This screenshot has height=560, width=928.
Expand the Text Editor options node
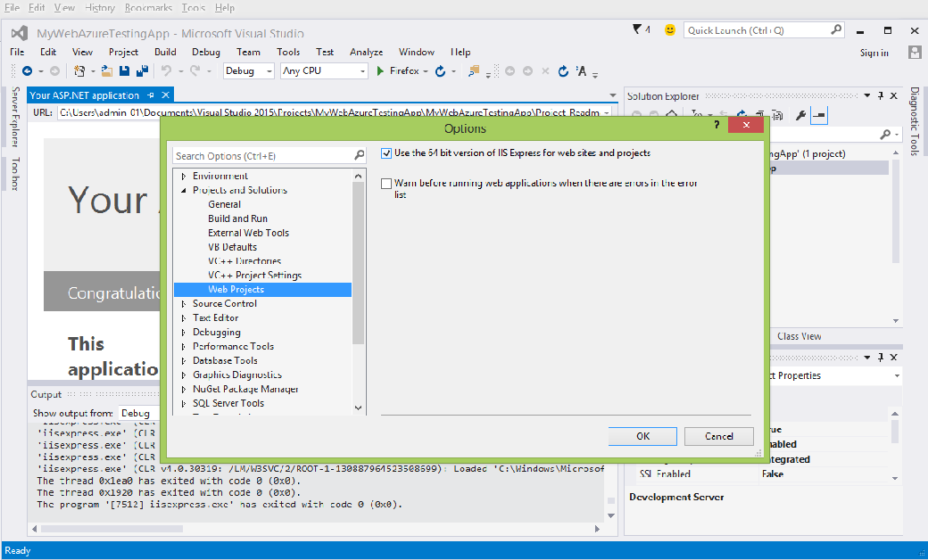pyautogui.click(x=184, y=318)
